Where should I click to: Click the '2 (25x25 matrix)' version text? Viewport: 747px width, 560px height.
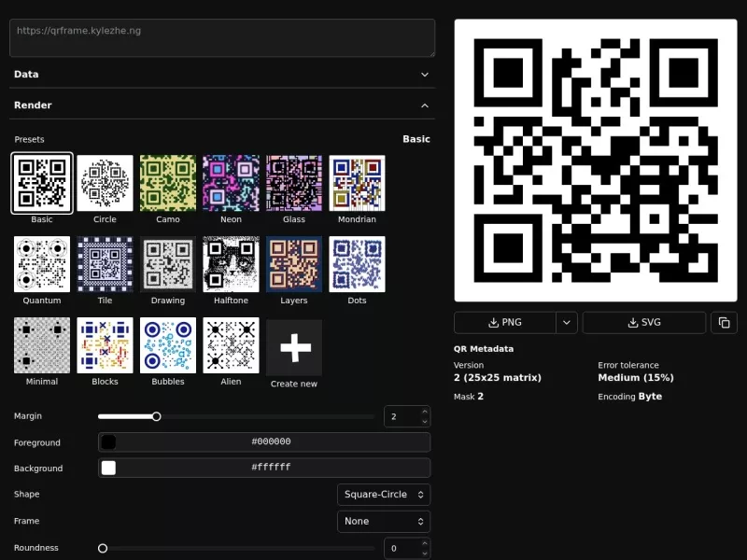(498, 378)
